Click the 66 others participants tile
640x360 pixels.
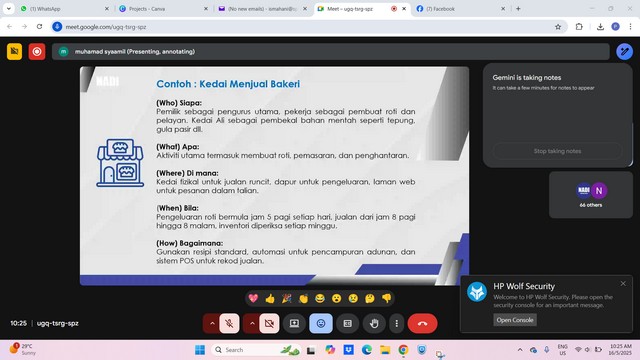point(591,195)
